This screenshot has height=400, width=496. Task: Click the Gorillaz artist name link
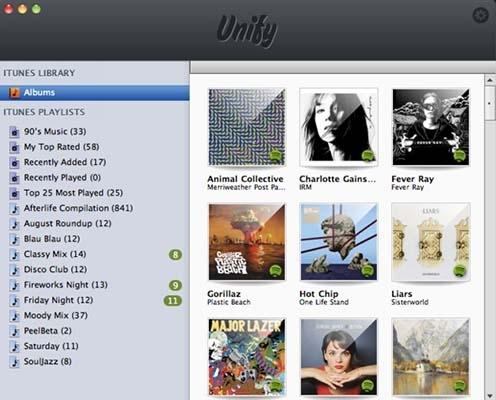(x=224, y=294)
